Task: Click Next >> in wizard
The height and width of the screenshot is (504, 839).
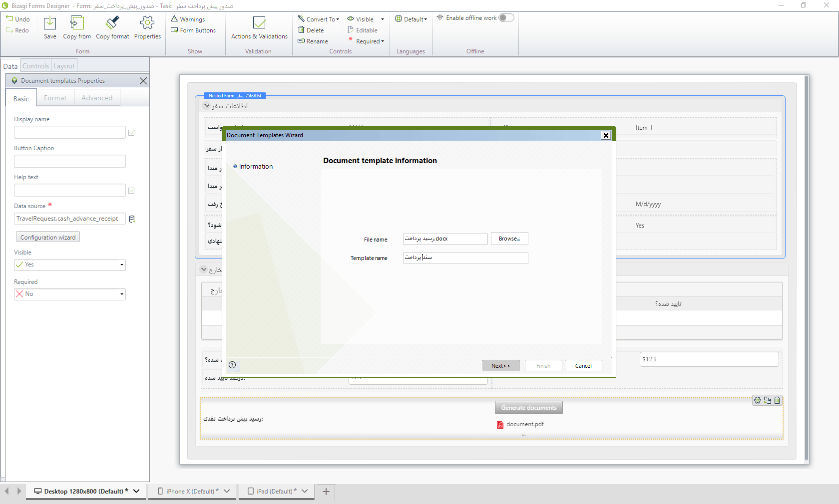Action: coord(501,366)
